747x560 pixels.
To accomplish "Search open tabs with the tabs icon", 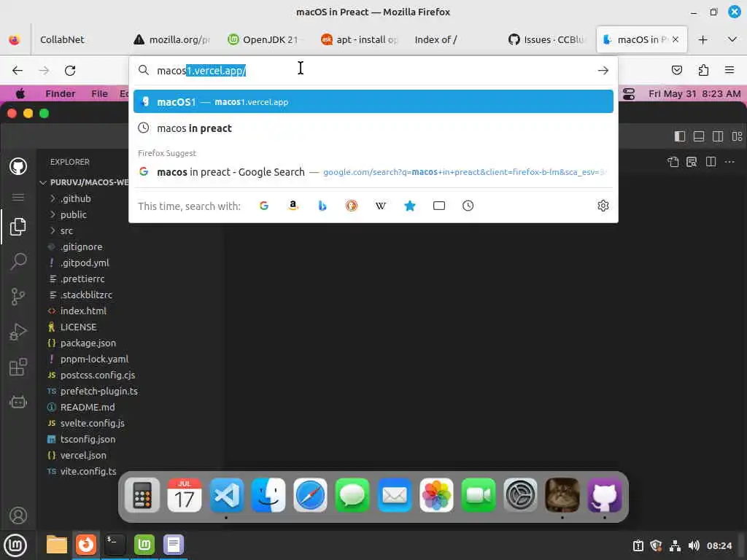I will 438,206.
